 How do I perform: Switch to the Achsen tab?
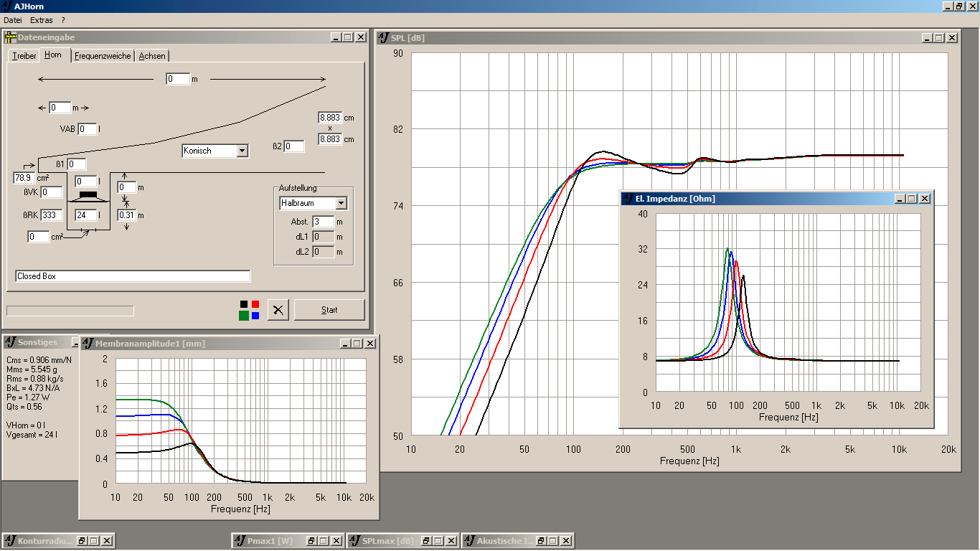pos(152,56)
